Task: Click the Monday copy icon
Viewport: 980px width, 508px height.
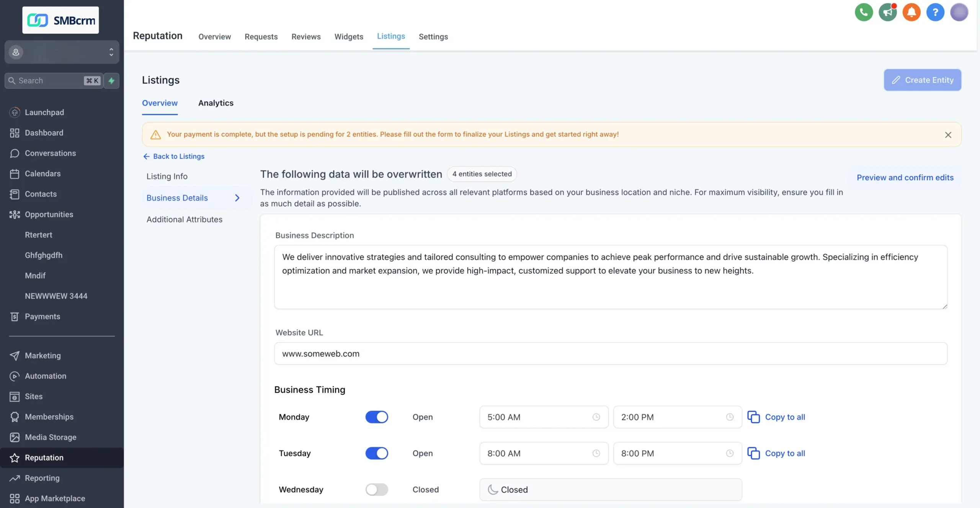Action: pos(754,417)
